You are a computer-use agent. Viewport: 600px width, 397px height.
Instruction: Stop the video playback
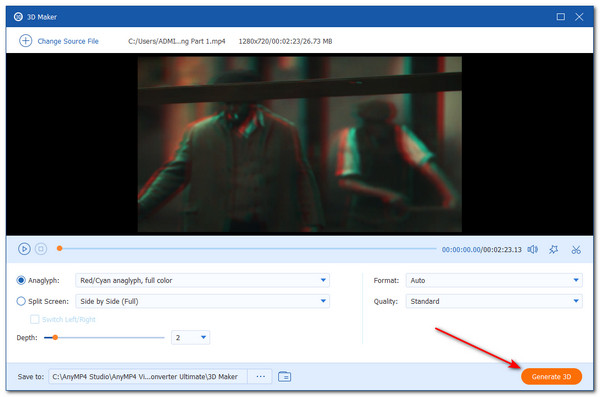tap(41, 249)
